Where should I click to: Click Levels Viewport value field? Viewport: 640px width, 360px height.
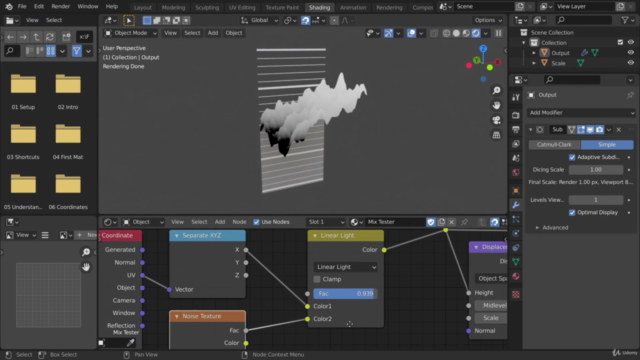coord(596,200)
